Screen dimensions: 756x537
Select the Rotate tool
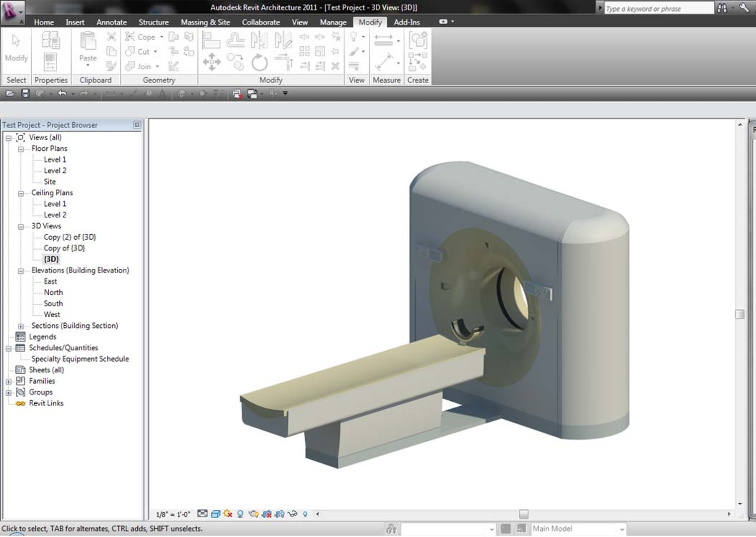[259, 62]
